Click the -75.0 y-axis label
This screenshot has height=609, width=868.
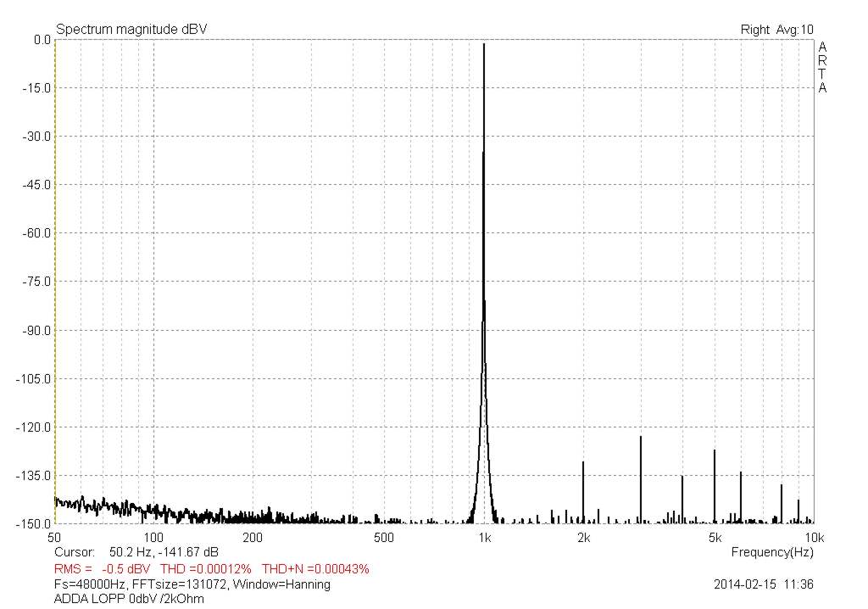[x=36, y=282]
